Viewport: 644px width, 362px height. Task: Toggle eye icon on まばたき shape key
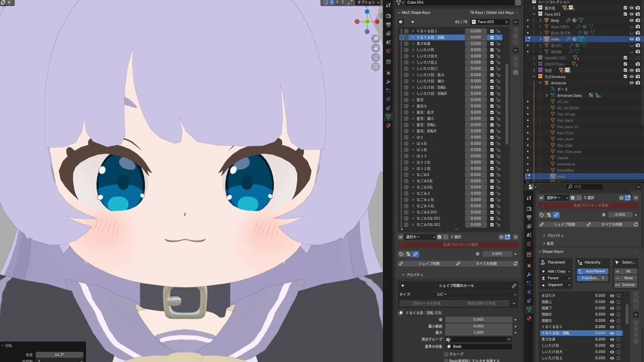coord(612,295)
